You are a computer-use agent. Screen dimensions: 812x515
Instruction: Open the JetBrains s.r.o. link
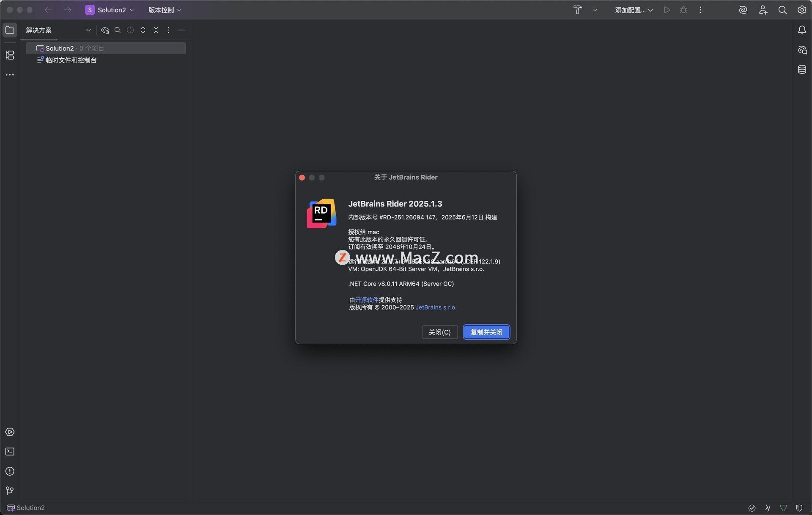point(436,307)
